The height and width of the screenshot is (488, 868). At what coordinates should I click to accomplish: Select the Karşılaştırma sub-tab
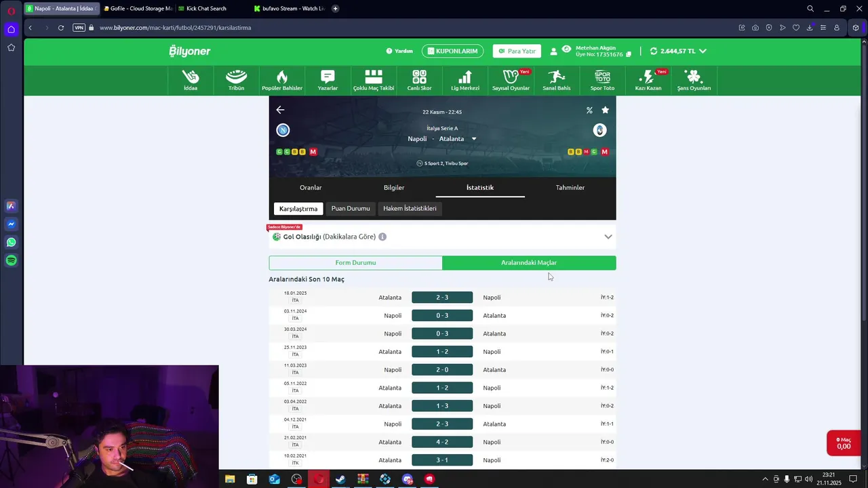[298, 209]
